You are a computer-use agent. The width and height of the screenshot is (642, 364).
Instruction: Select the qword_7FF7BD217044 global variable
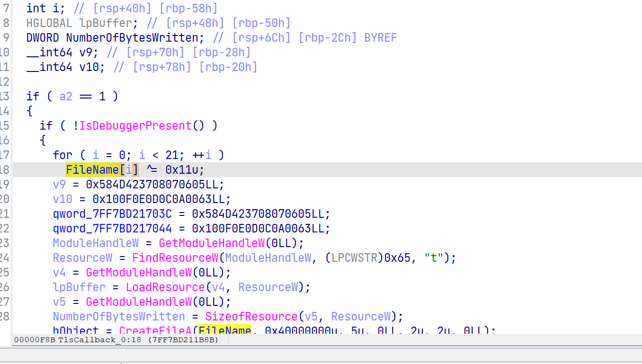pyautogui.click(x=112, y=229)
